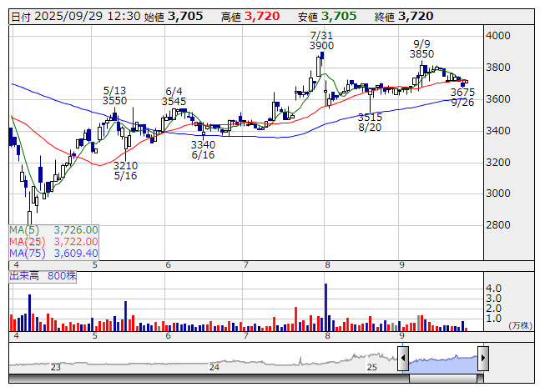Click the MA(5) legend entry
The height and width of the screenshot is (392, 545).
tap(54, 229)
